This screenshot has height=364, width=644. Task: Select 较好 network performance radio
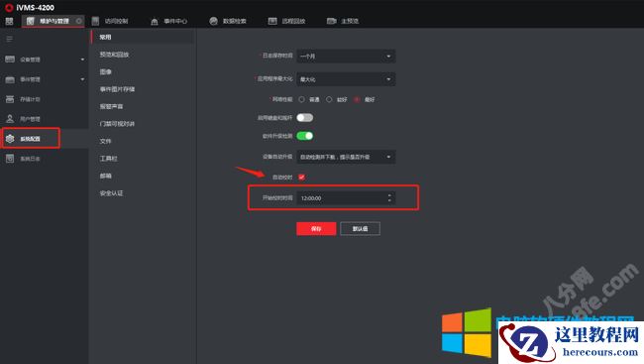329,99
